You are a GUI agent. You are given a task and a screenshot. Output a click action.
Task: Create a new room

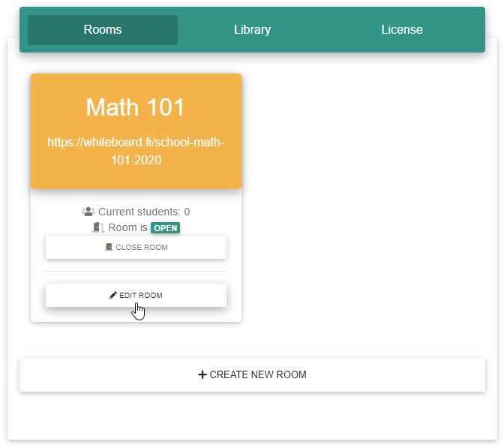coord(252,374)
